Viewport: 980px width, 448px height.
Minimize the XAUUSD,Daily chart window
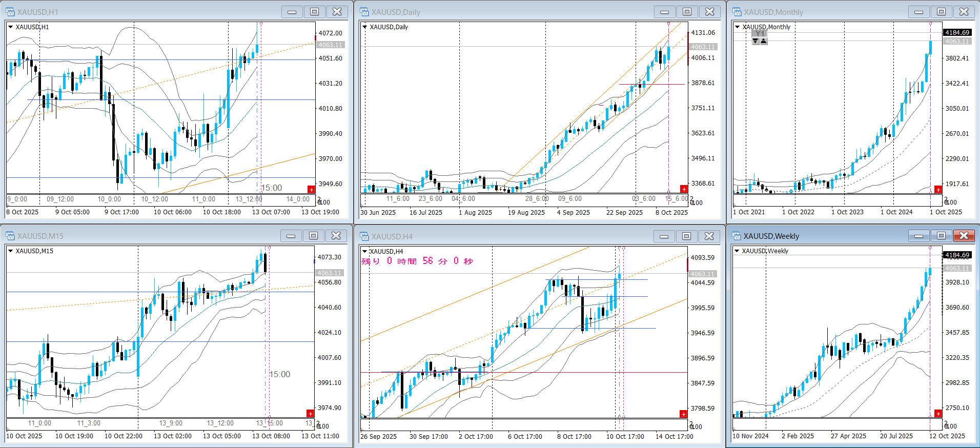click(664, 12)
